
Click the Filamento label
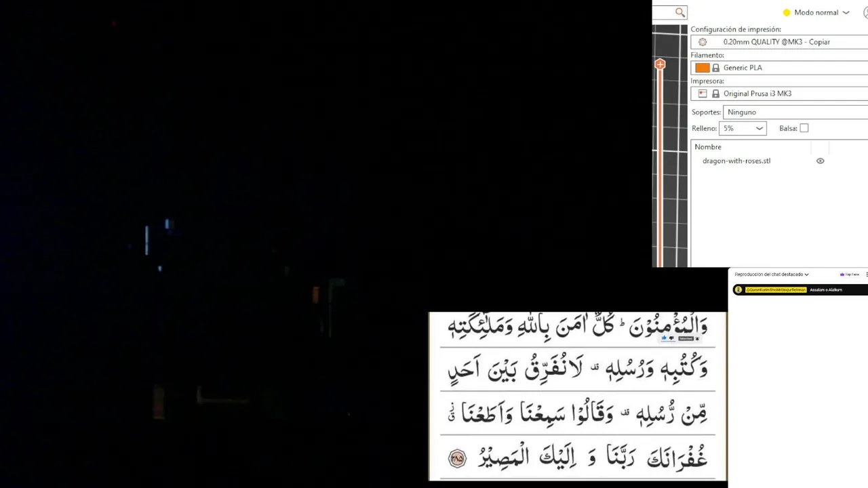pos(707,56)
